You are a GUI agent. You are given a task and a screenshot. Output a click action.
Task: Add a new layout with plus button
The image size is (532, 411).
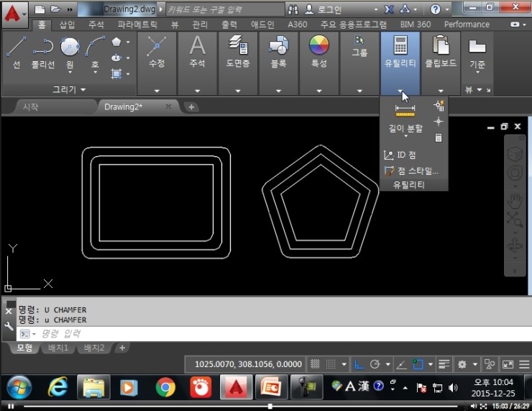point(122,348)
